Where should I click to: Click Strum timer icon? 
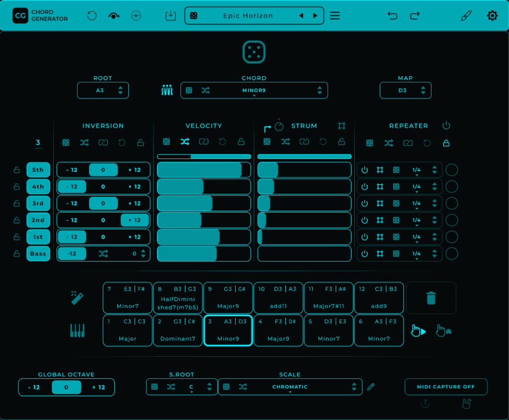pos(279,126)
